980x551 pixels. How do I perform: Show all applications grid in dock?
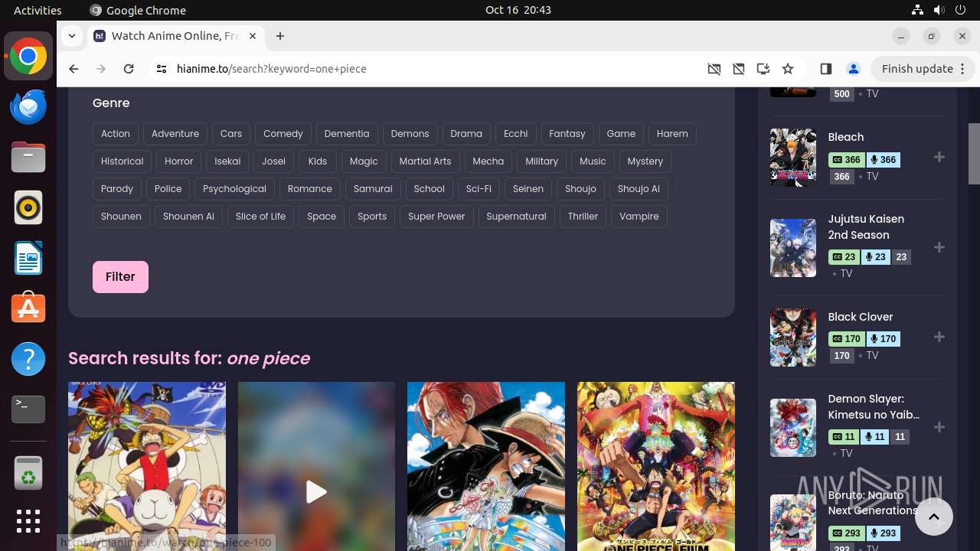point(28,521)
